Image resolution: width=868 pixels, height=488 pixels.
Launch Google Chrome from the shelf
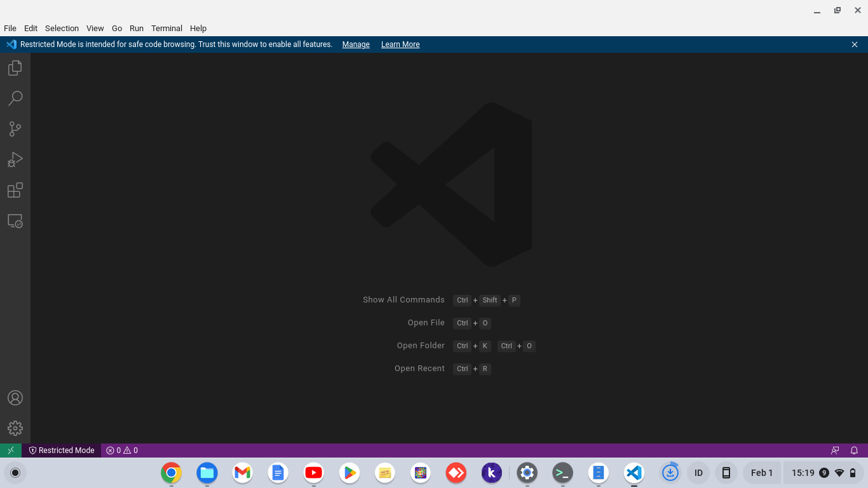pos(172,473)
